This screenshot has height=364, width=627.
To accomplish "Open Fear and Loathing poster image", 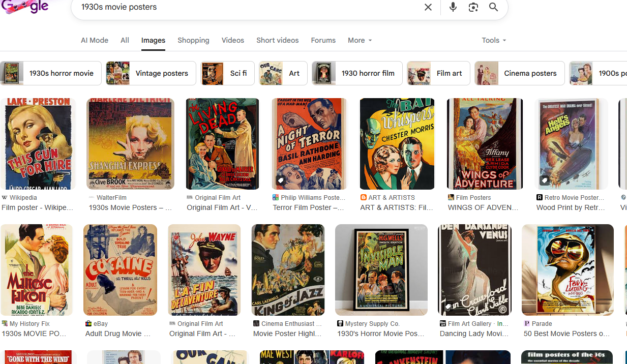I will point(568,270).
